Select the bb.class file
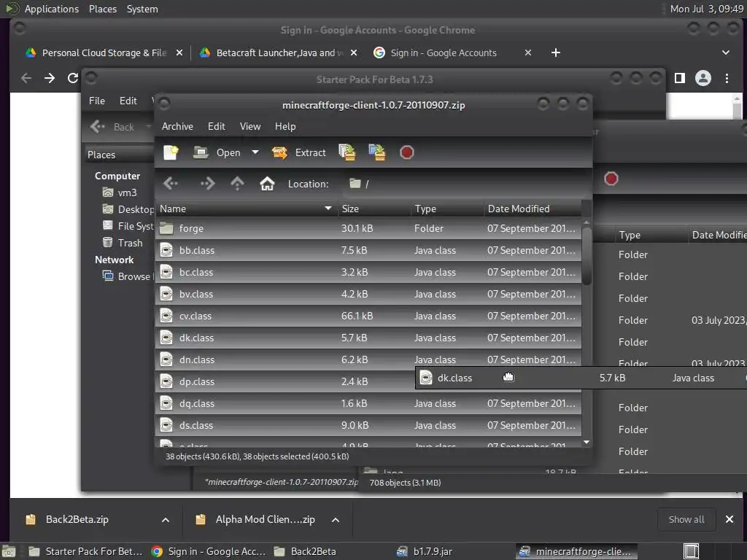 pos(368,251)
